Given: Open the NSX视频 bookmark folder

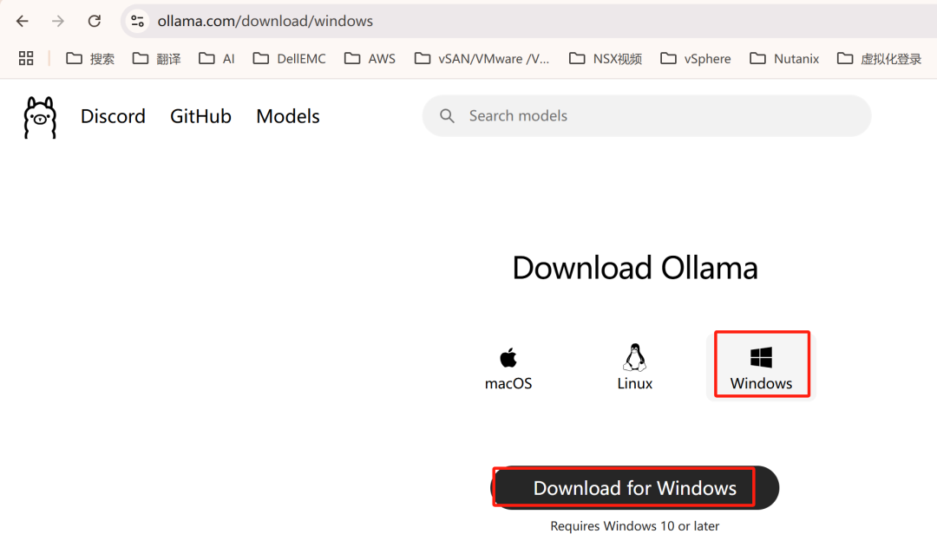Looking at the screenshot, I should (x=606, y=58).
